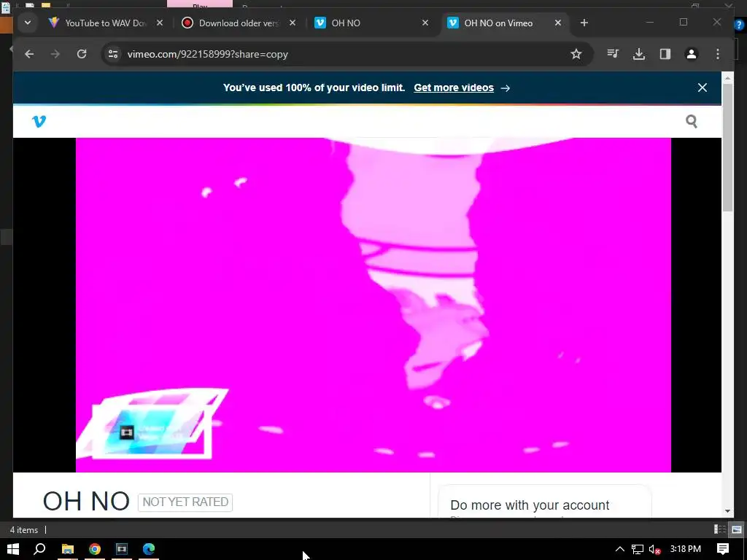Click the vertical scrollbar thumb
This screenshot has height=560, width=747.
coord(727,147)
